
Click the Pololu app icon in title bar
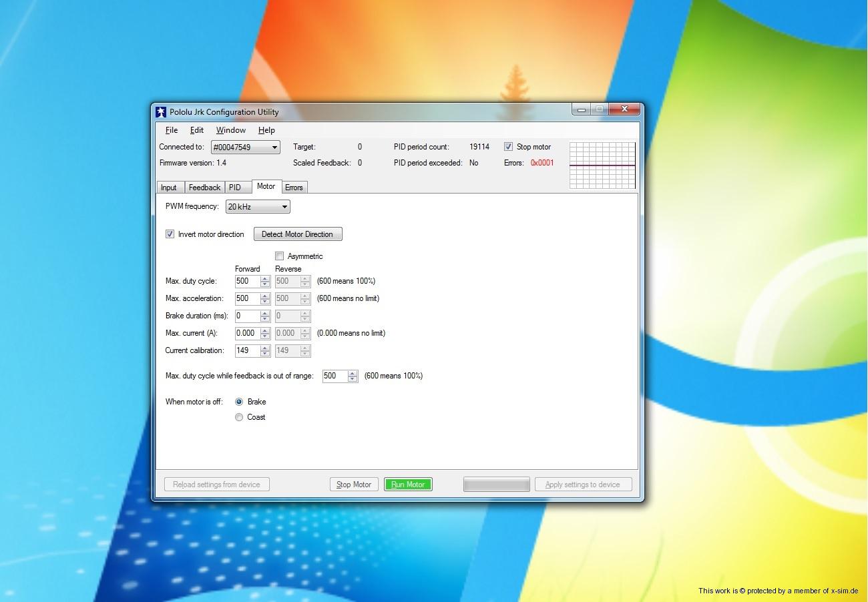161,112
